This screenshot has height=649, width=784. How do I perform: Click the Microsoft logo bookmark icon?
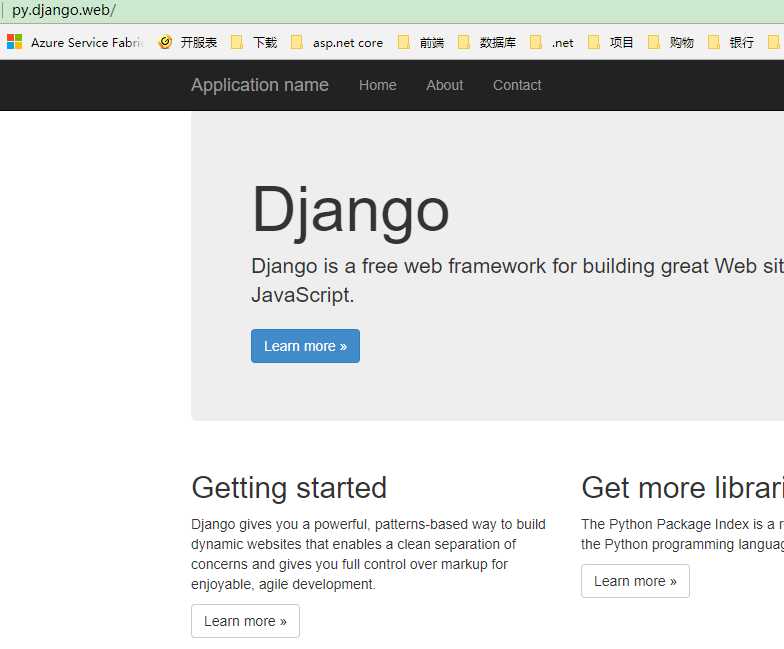pos(14,42)
